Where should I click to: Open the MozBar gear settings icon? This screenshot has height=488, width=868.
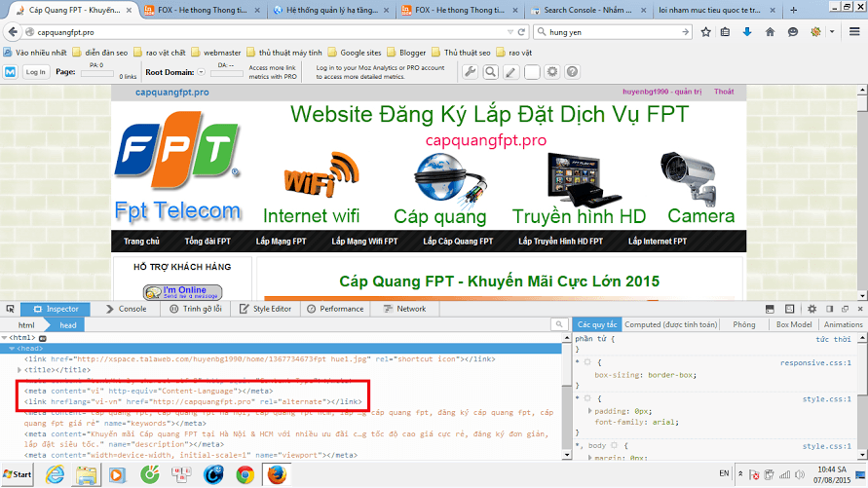click(x=552, y=72)
